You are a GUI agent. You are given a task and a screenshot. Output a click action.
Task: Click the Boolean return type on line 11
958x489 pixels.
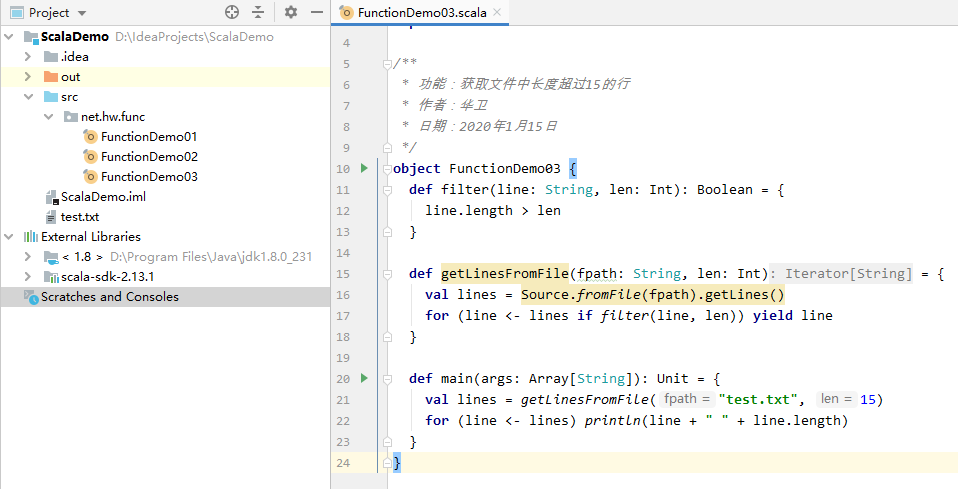[x=725, y=190]
